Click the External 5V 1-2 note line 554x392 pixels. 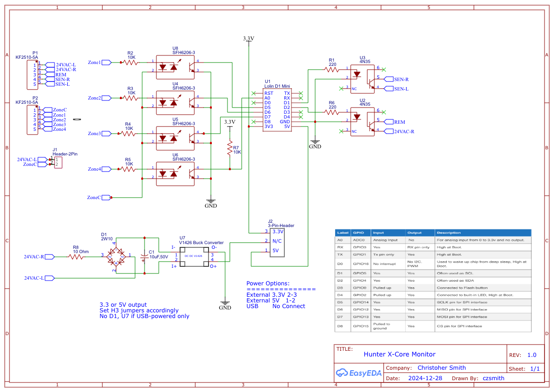coord(271,301)
